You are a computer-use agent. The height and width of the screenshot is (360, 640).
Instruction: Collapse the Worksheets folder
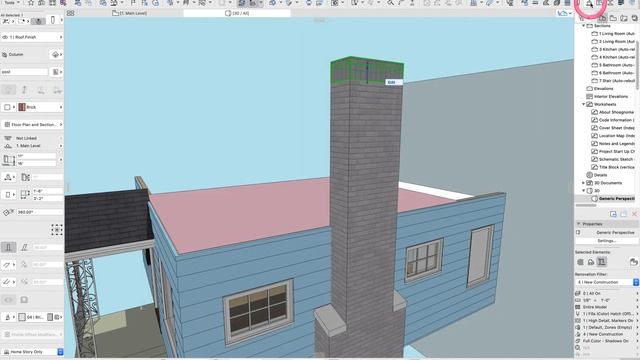pyautogui.click(x=584, y=104)
